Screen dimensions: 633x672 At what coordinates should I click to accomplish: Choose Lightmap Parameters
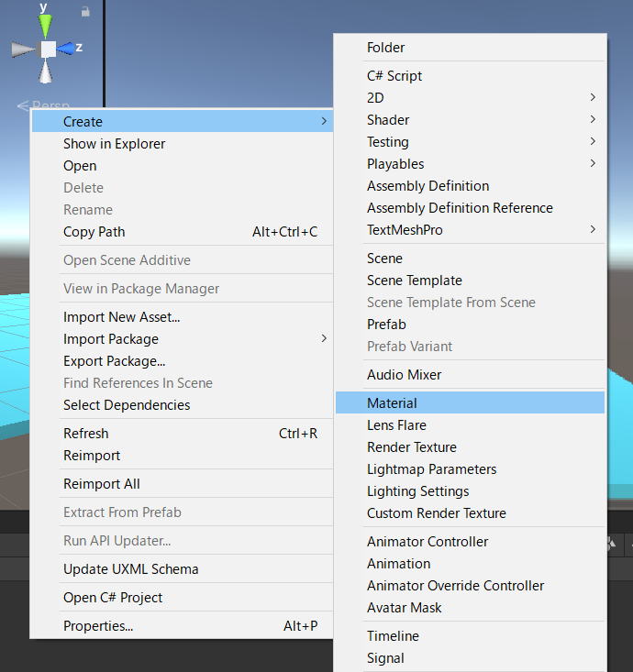click(x=470, y=468)
